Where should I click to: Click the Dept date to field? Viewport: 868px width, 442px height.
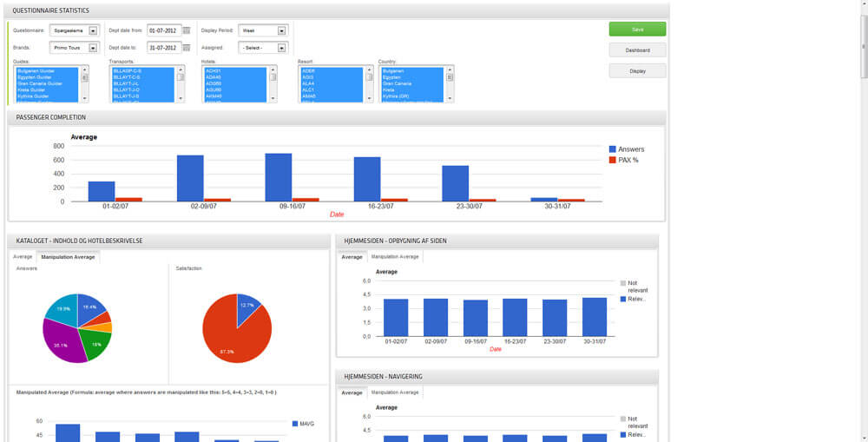coord(164,48)
